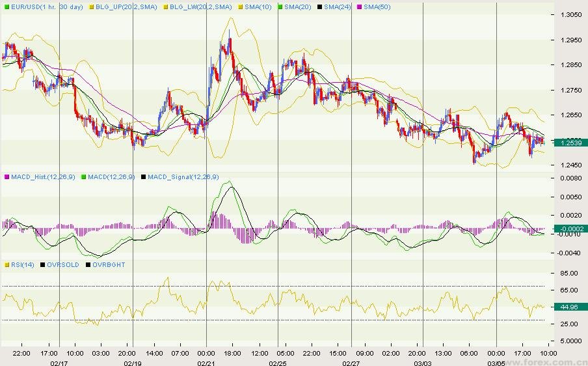
Task: Click the 18:00 time axis label
Action: tap(232, 353)
